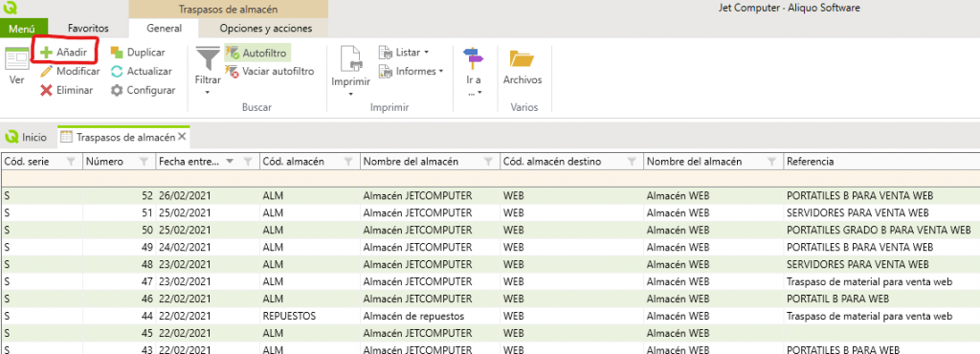
Task: Select row number 50
Action: (490, 230)
